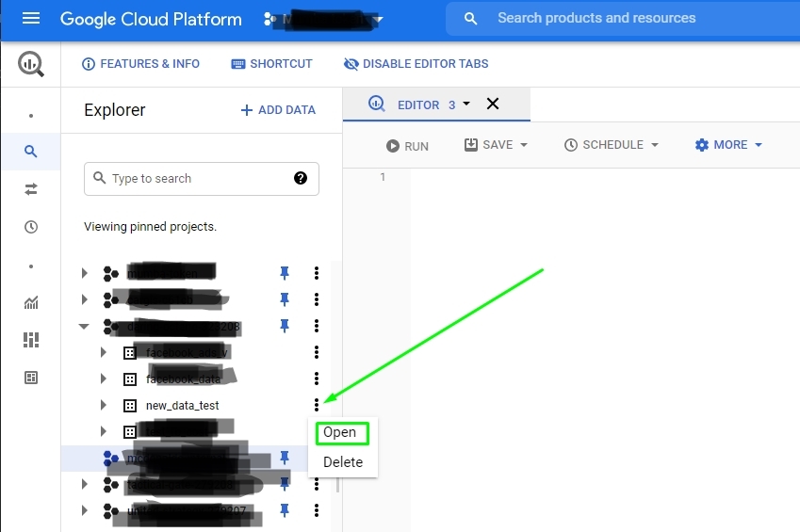The width and height of the screenshot is (800, 532).
Task: Open Scheduled queries clock icon in sidebar
Action: (31, 227)
